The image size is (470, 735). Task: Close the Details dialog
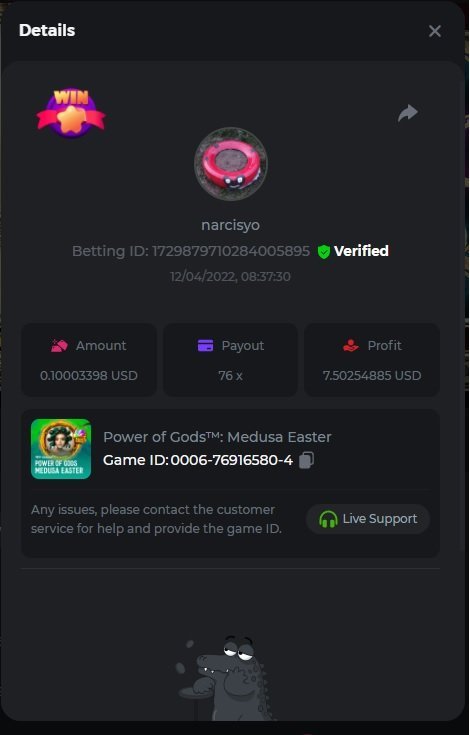click(434, 31)
